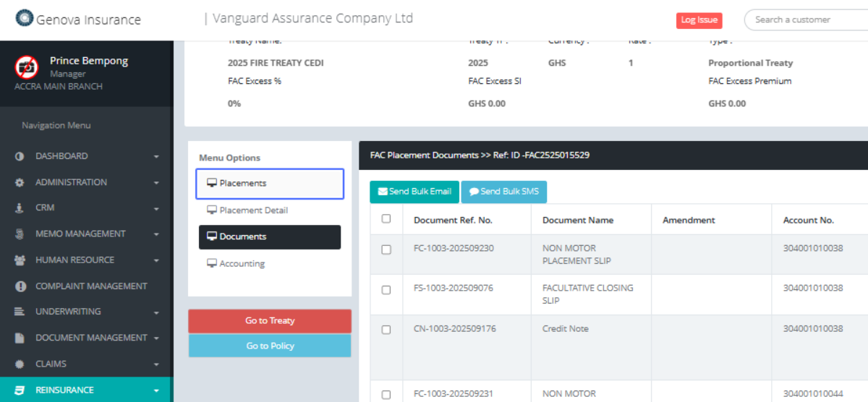Tick the checkbox for Credit Note CN-1003-202509176
This screenshot has height=402, width=868.
tap(386, 330)
